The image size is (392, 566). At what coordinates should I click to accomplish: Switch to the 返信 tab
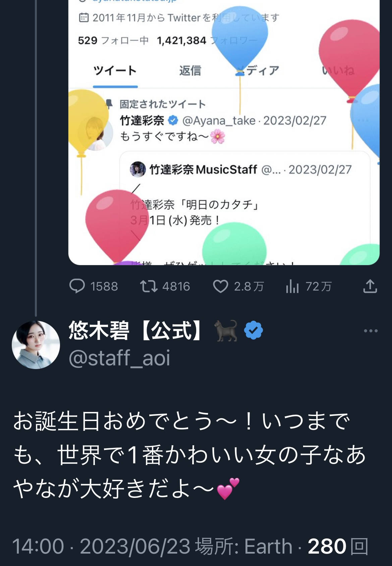[190, 71]
